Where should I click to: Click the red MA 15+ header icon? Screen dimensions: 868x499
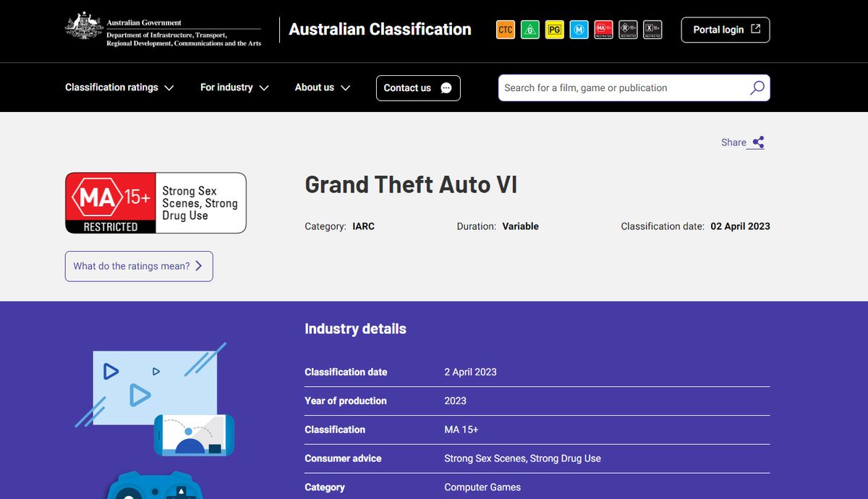point(603,30)
